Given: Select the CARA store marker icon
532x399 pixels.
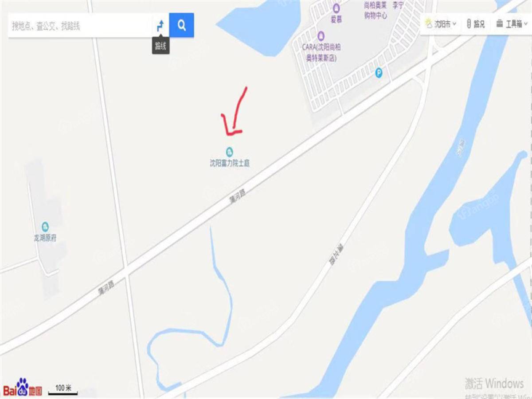Looking at the screenshot, I should coord(321,35).
